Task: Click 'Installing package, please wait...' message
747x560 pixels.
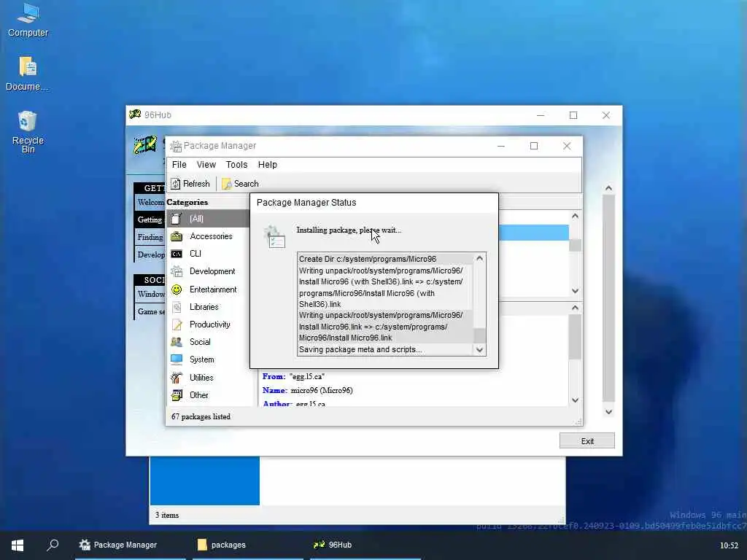Action: point(349,230)
